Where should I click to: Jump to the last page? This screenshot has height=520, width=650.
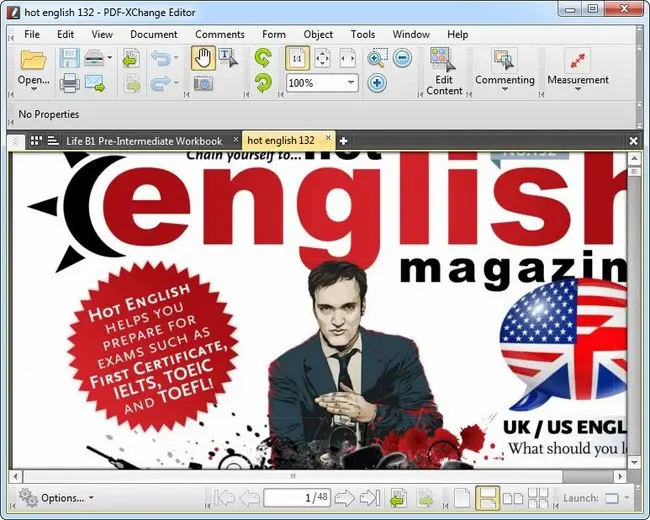[369, 498]
